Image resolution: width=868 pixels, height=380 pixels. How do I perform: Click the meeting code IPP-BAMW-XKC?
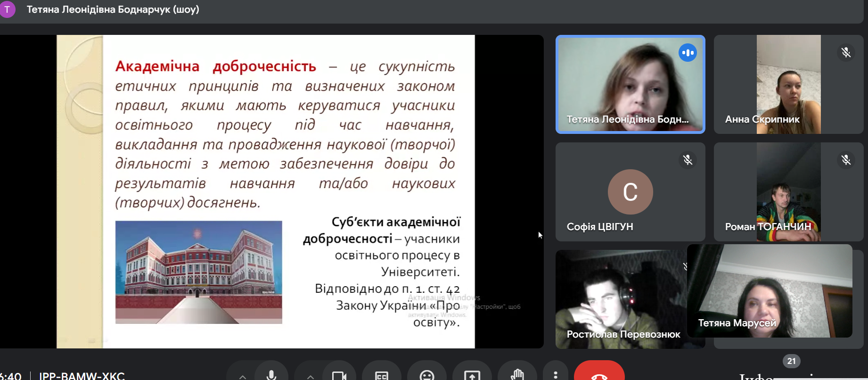(x=82, y=375)
